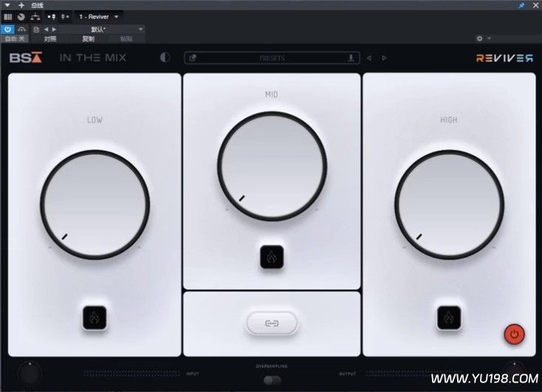Click the save preset download icon
The height and width of the screenshot is (392, 542).
(351, 58)
